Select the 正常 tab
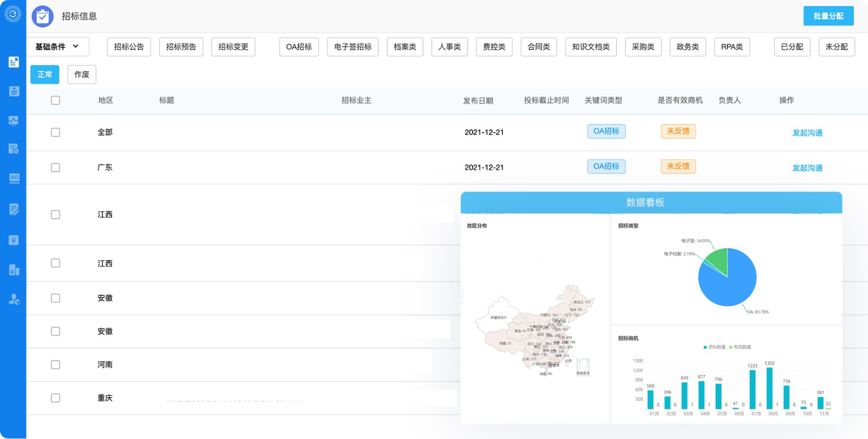The width and height of the screenshot is (868, 439). click(x=44, y=74)
